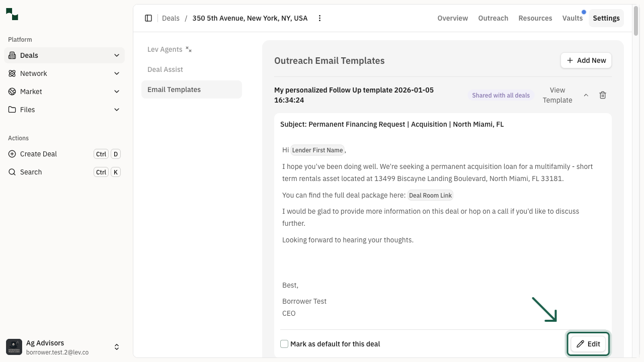The image size is (644, 362).
Task: Click the Create Deal plus icon
Action: click(12, 154)
